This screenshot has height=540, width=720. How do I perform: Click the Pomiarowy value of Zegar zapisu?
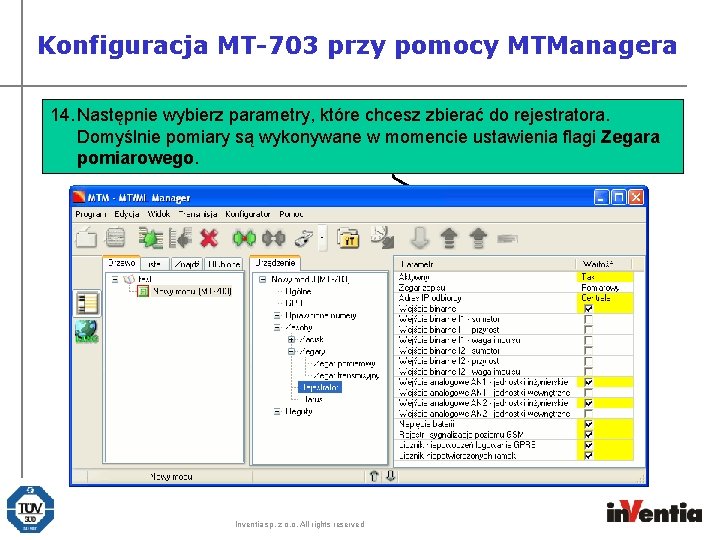(605, 287)
